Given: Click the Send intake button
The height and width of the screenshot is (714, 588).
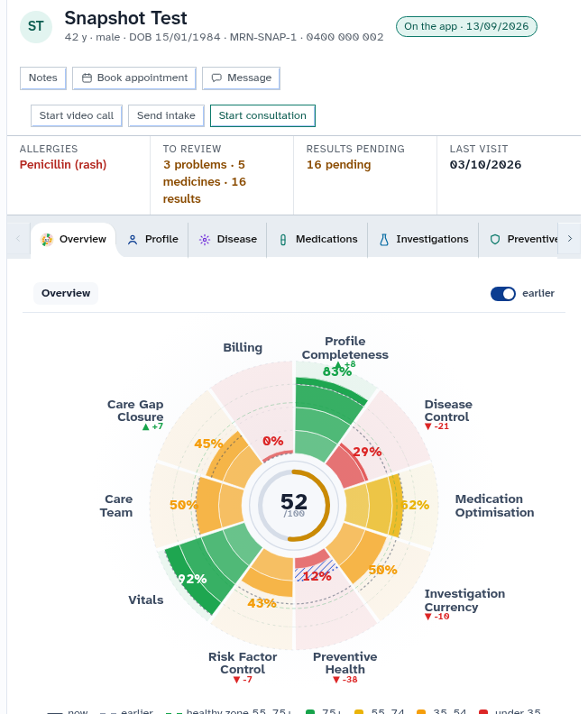Looking at the screenshot, I should click(x=166, y=115).
